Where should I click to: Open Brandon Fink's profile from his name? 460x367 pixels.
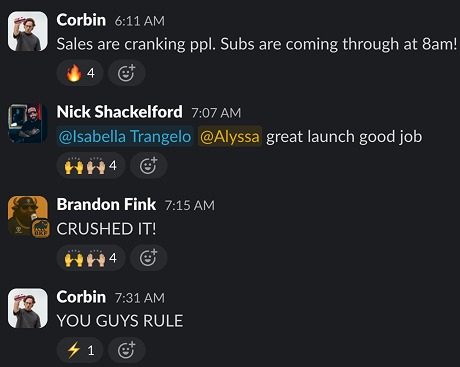click(x=106, y=204)
